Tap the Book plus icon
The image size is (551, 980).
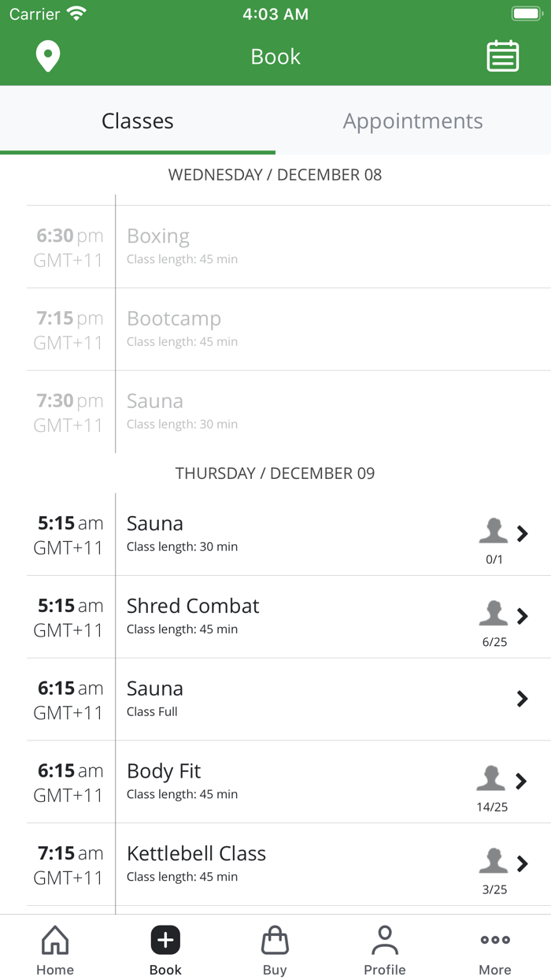point(165,941)
